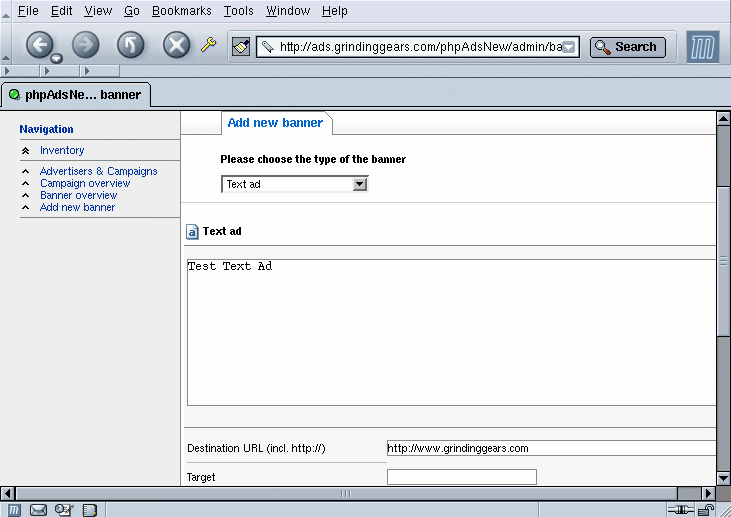Open Navigator from status bar M icon
The image size is (731, 517).
14,510
